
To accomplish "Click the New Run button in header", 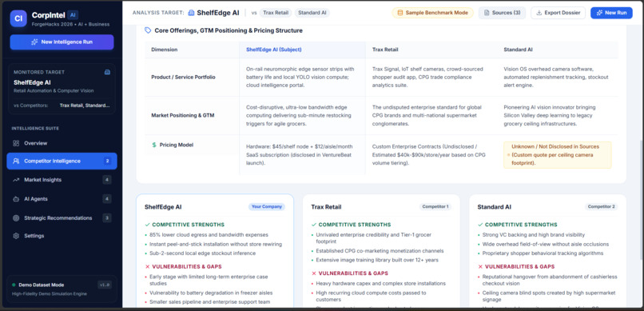I will point(611,13).
